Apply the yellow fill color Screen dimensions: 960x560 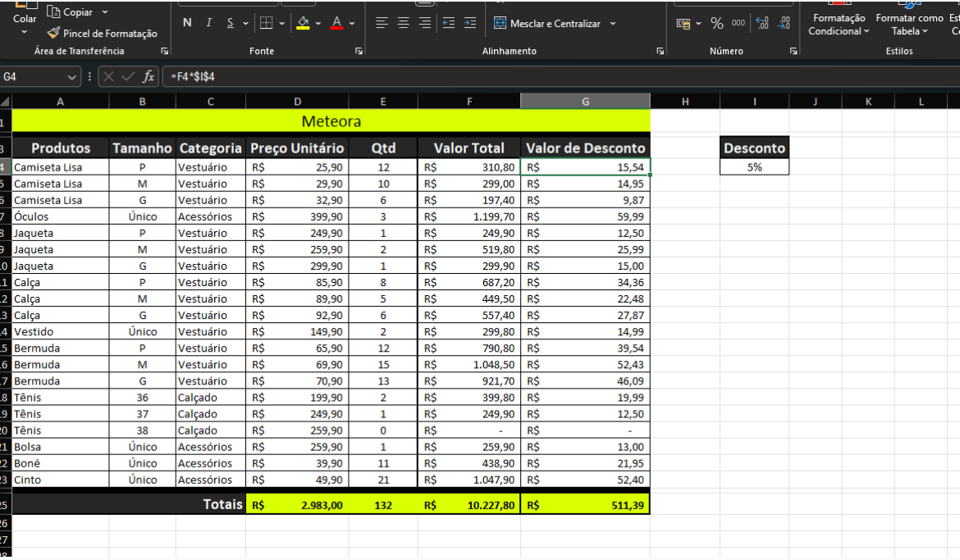[x=303, y=23]
